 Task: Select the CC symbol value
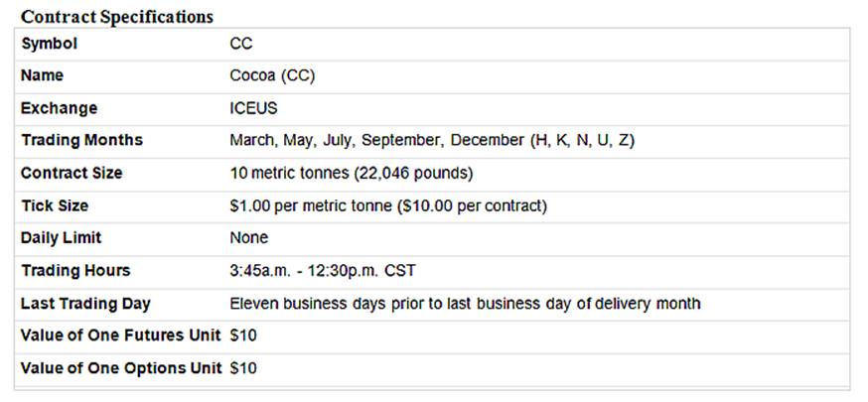click(x=240, y=44)
